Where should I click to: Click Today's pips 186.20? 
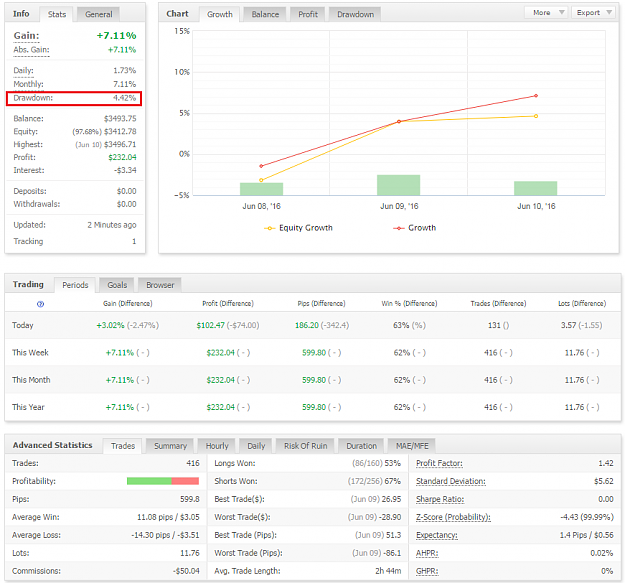click(x=307, y=325)
